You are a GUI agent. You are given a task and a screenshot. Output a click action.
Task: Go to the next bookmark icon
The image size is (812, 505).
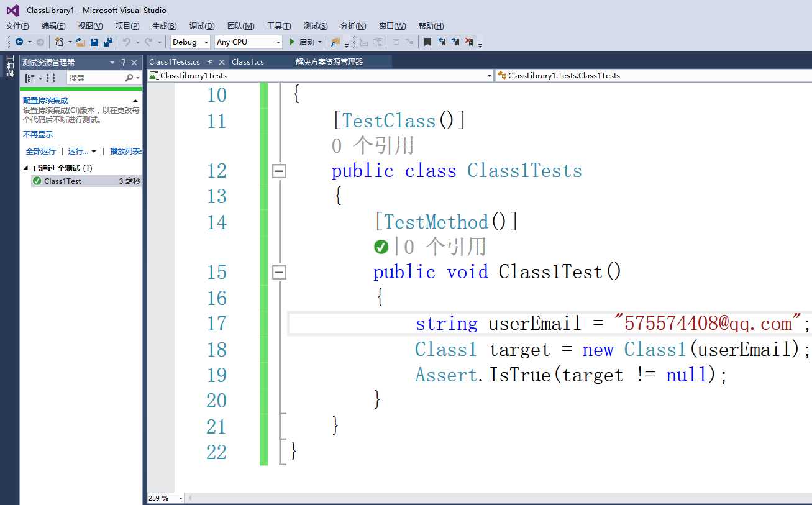(x=455, y=42)
